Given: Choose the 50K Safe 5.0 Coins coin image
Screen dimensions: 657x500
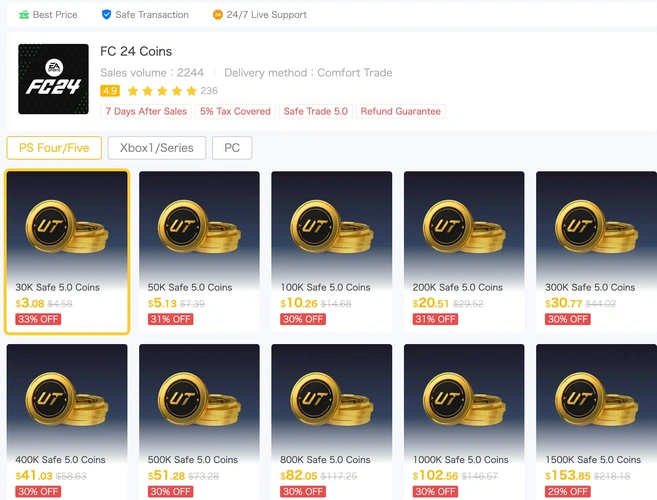Looking at the screenshot, I should [x=199, y=226].
